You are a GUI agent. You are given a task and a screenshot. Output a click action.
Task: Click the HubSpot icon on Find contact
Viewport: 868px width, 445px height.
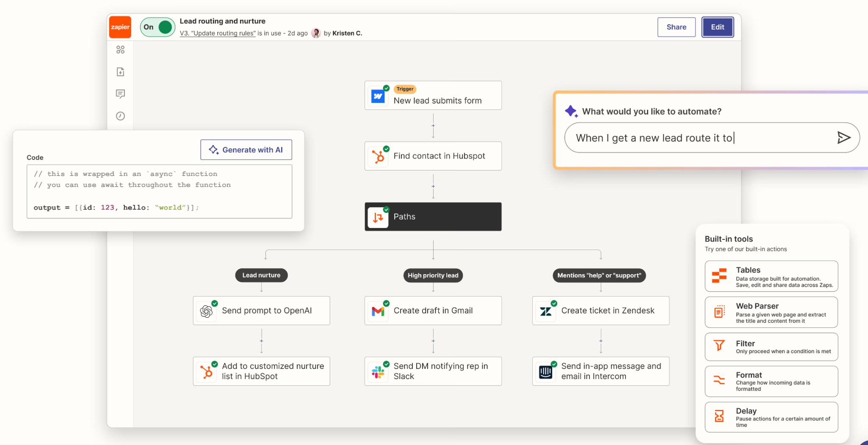(378, 157)
